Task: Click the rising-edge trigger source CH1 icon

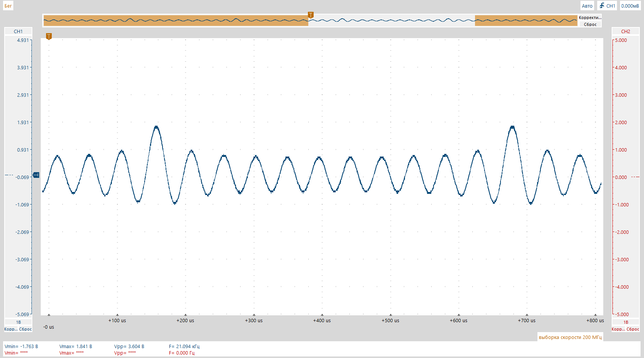Action: coord(607,6)
